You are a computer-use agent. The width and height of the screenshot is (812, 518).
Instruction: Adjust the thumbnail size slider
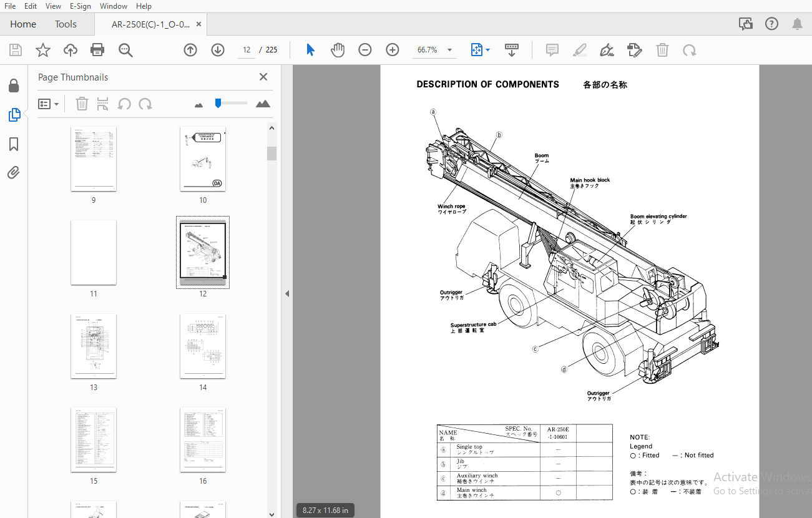(x=218, y=103)
